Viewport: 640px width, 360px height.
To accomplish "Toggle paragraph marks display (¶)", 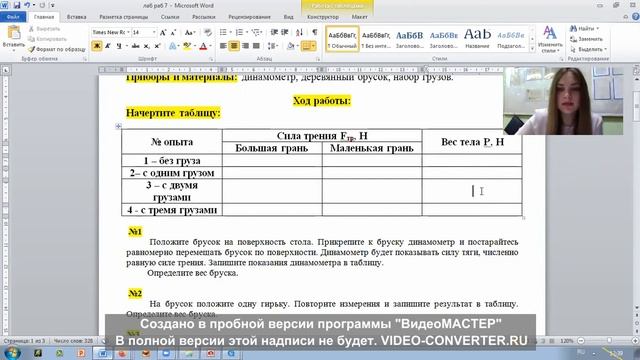I will (x=315, y=32).
